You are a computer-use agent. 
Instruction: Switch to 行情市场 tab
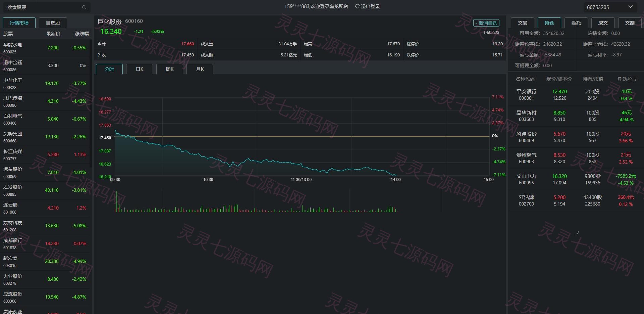point(19,23)
